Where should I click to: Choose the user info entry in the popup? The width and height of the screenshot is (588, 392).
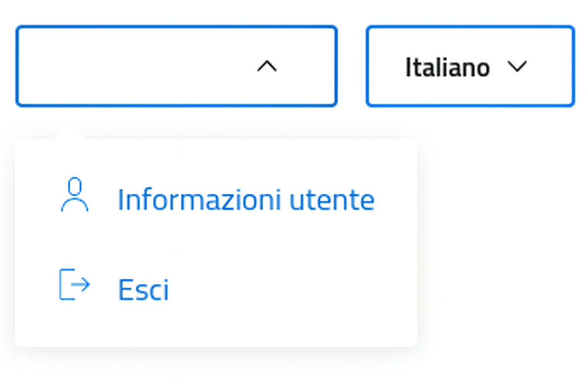(x=217, y=199)
